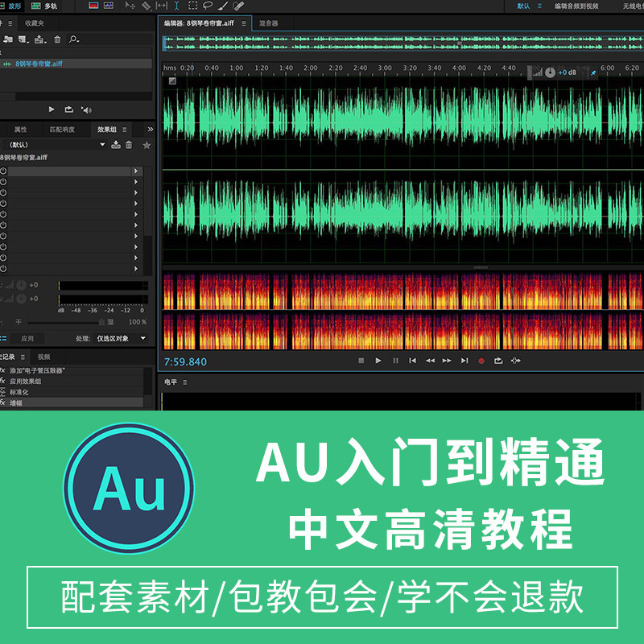644x644 pixels.
Task: Select the Time Selection tool
Action: coord(176,6)
